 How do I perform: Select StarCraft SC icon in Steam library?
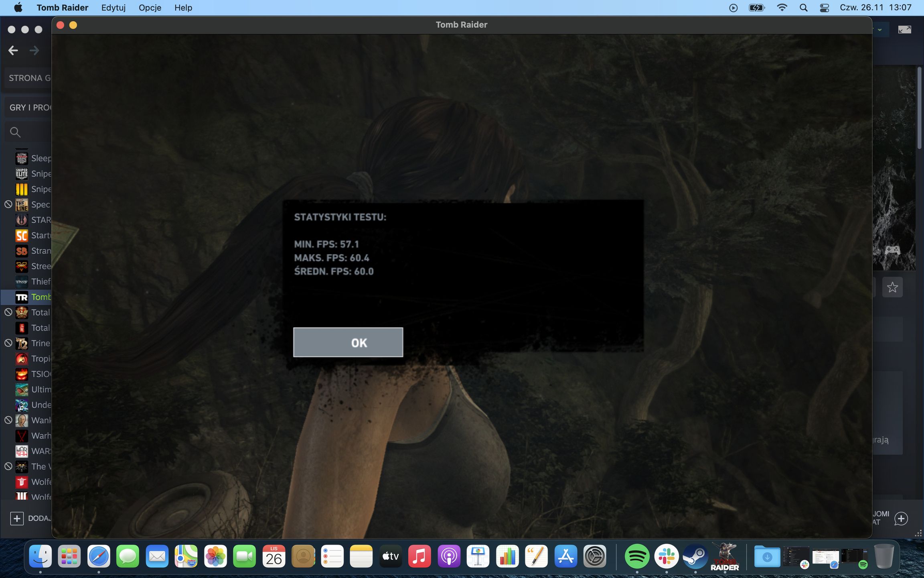[x=22, y=235]
